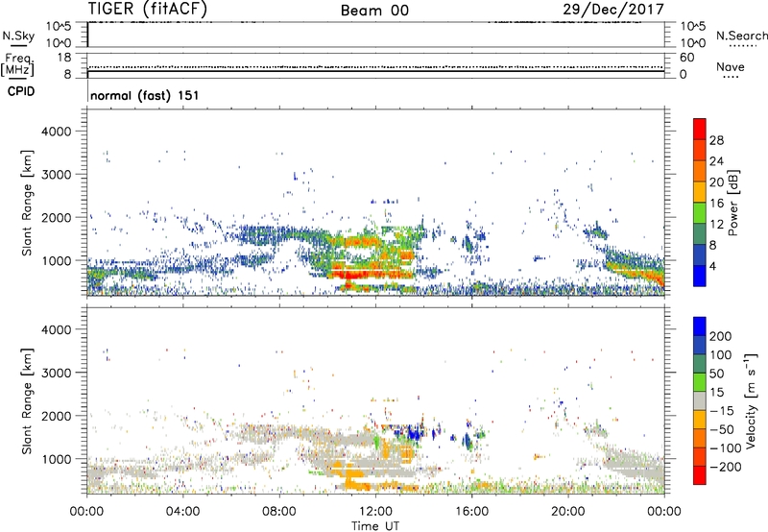Select the N.Sky legend label

(18, 36)
